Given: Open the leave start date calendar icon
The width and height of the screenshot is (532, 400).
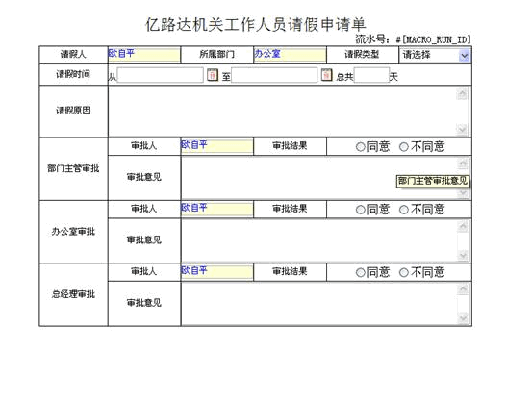Looking at the screenshot, I should click(213, 75).
